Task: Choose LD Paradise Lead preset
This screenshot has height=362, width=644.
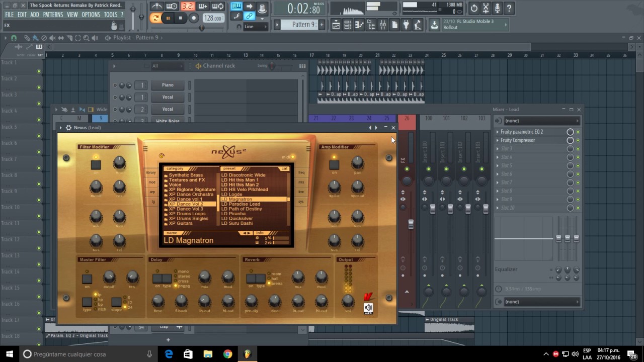Action: tap(241, 204)
